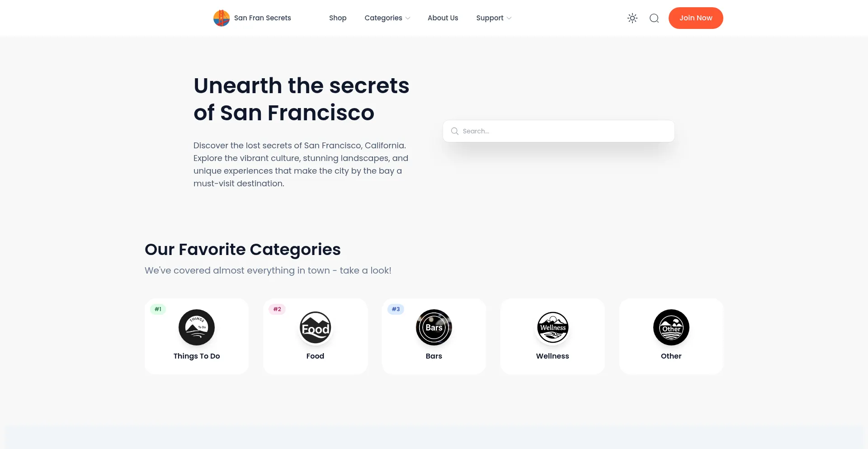
Task: Expand the Categories dropdown menu
Action: 387,18
